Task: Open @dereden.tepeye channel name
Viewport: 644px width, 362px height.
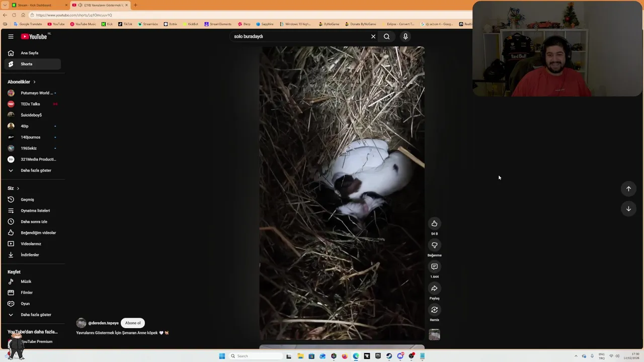Action: tap(104, 323)
